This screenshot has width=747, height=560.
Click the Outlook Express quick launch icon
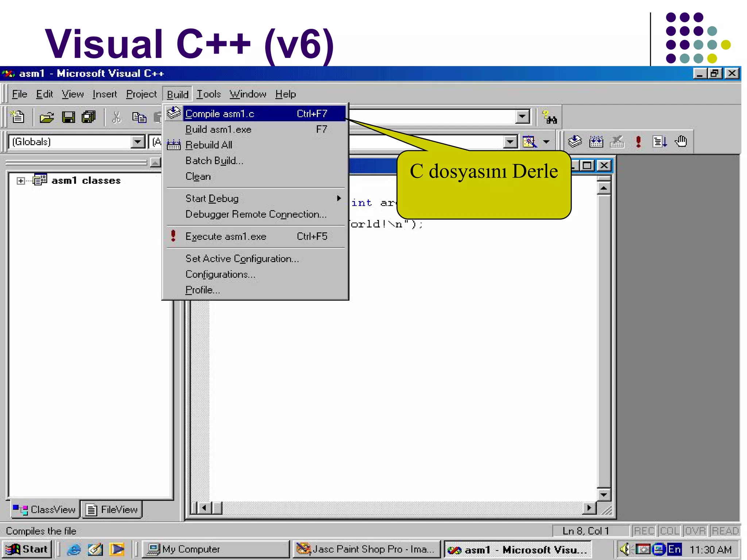[x=95, y=549]
